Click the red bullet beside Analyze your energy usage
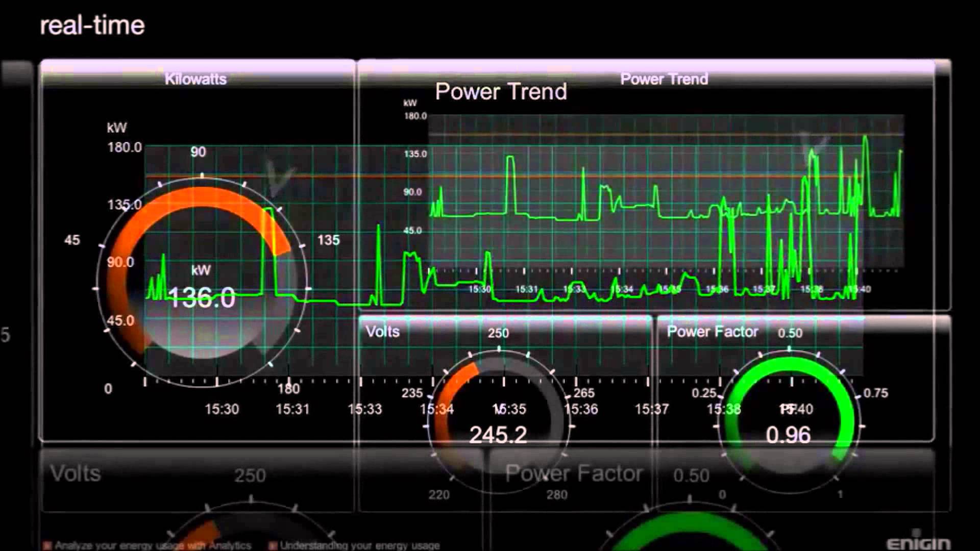This screenshot has height=551, width=980. (47, 545)
